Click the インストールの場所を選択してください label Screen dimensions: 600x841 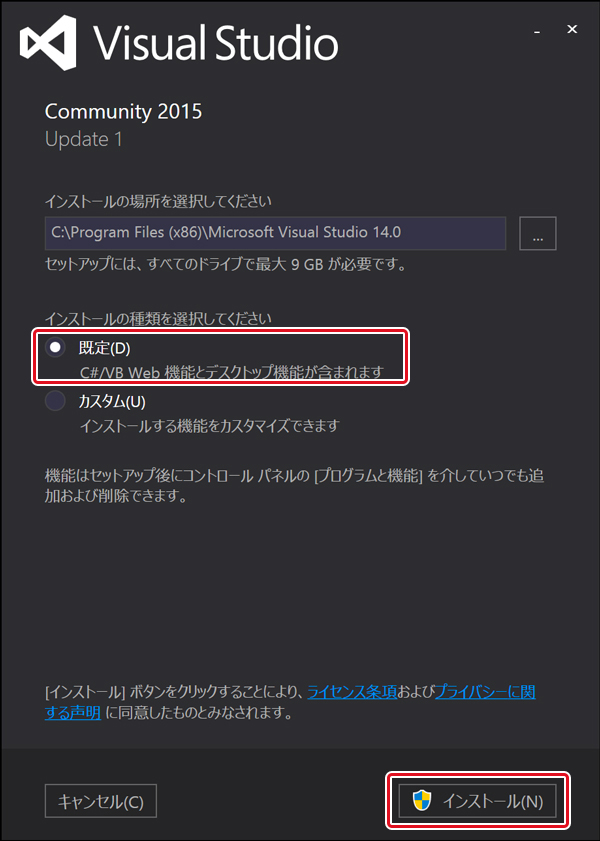[158, 201]
